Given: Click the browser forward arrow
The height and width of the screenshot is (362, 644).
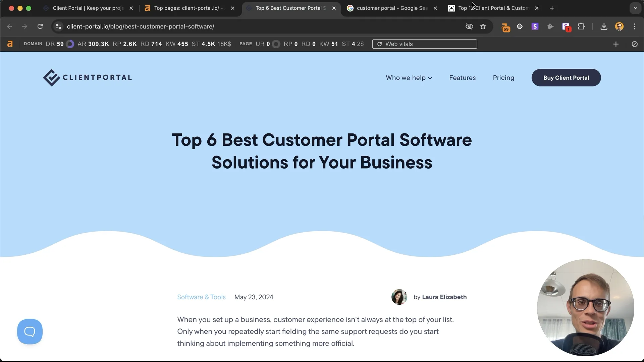Looking at the screenshot, I should tap(24, 26).
